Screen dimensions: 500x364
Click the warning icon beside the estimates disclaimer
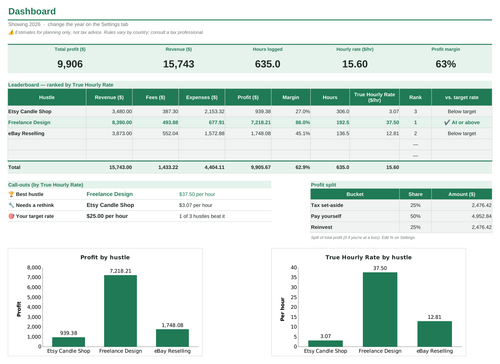(x=11, y=32)
